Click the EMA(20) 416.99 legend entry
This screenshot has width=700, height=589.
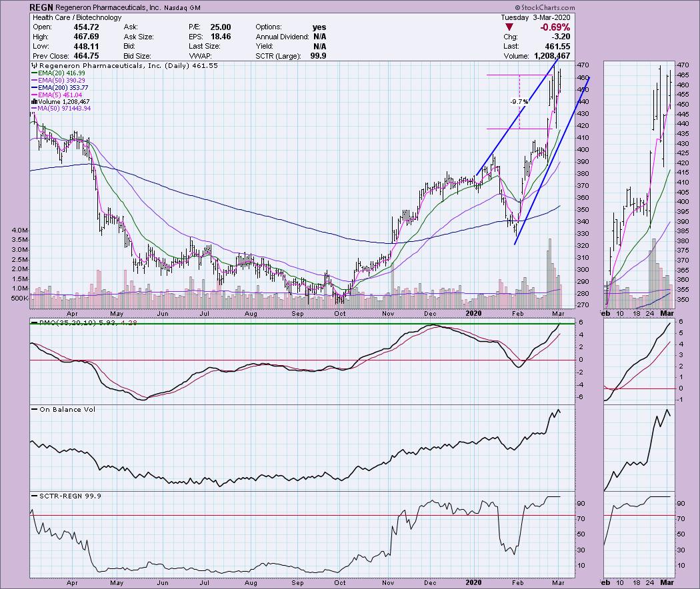(57, 73)
